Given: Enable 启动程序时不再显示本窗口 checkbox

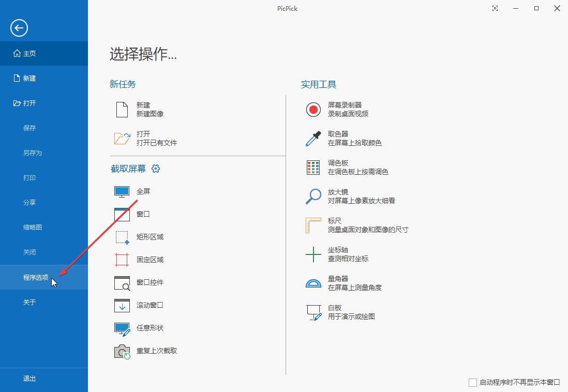Looking at the screenshot, I should [x=473, y=382].
